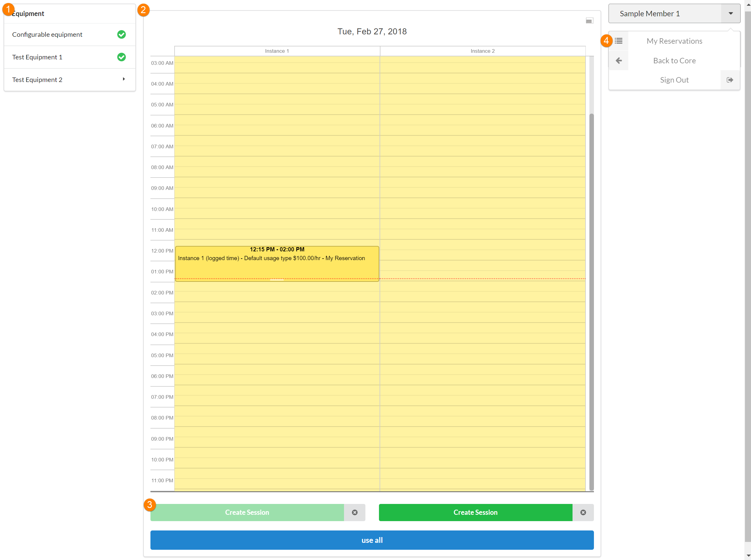Image resolution: width=751 pixels, height=560 pixels.
Task: Click cancel icon beside left Create Session
Action: (x=355, y=512)
